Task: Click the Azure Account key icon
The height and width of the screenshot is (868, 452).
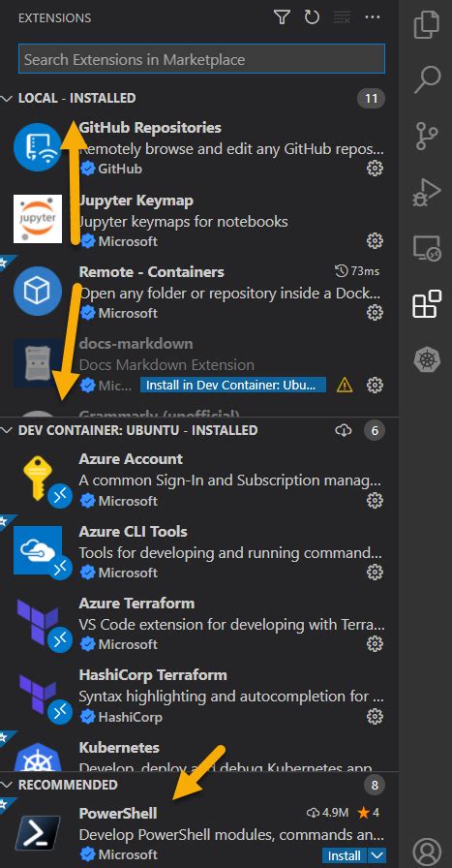Action: (x=38, y=479)
